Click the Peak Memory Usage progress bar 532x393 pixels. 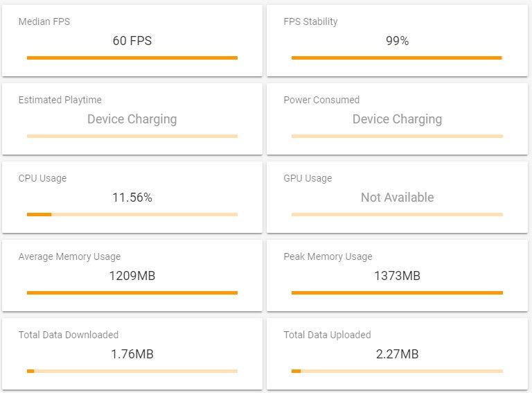click(397, 293)
